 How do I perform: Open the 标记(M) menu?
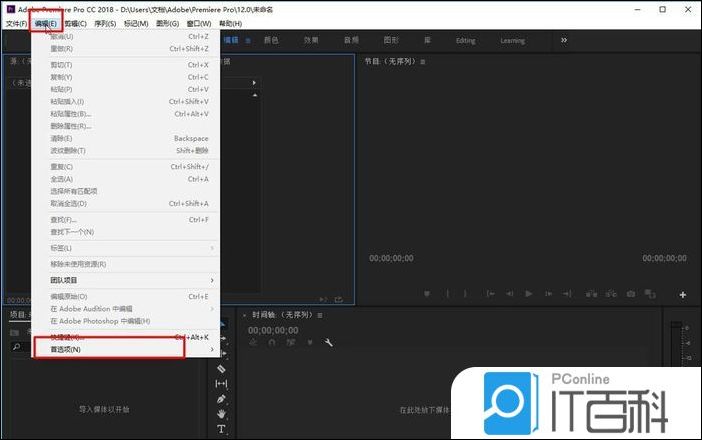[x=136, y=23]
